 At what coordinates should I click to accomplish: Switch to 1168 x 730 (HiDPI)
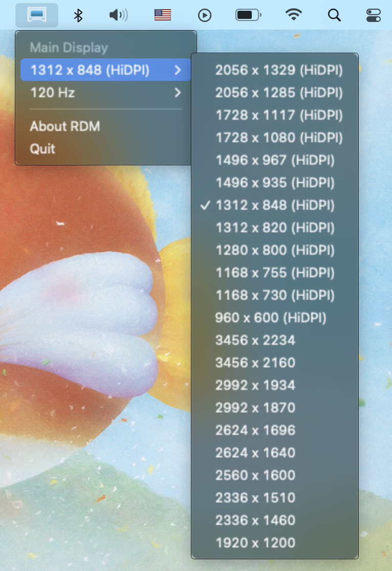275,295
